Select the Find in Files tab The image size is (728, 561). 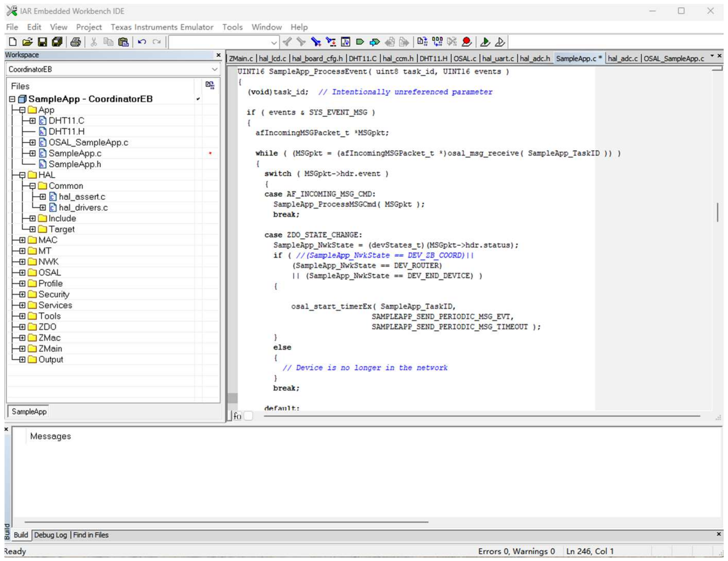91,535
